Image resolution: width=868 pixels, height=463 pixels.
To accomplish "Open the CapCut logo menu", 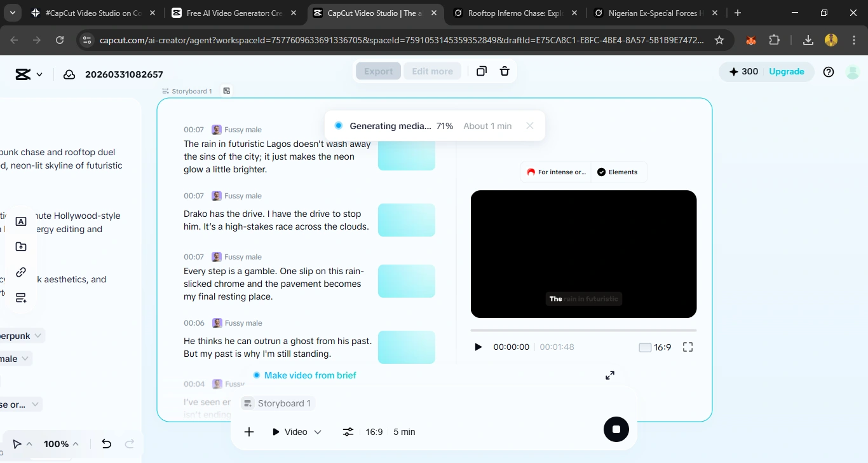I will tap(23, 74).
